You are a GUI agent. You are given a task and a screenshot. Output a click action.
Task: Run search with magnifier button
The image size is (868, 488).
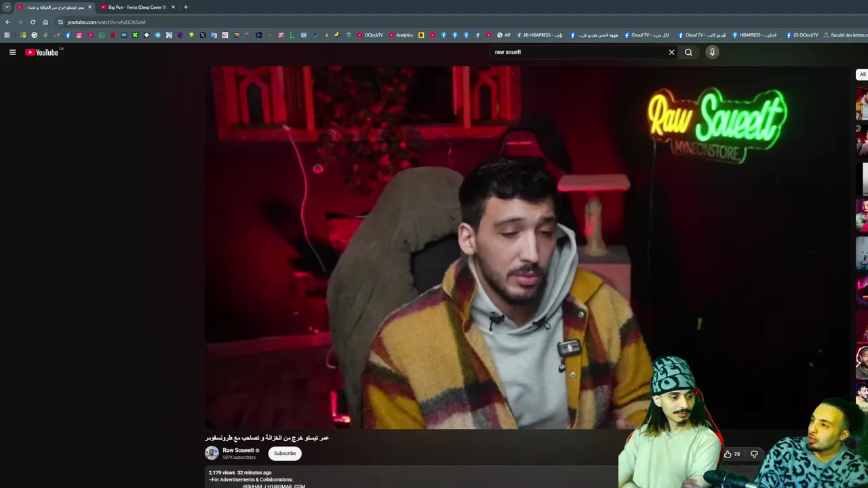tap(688, 52)
